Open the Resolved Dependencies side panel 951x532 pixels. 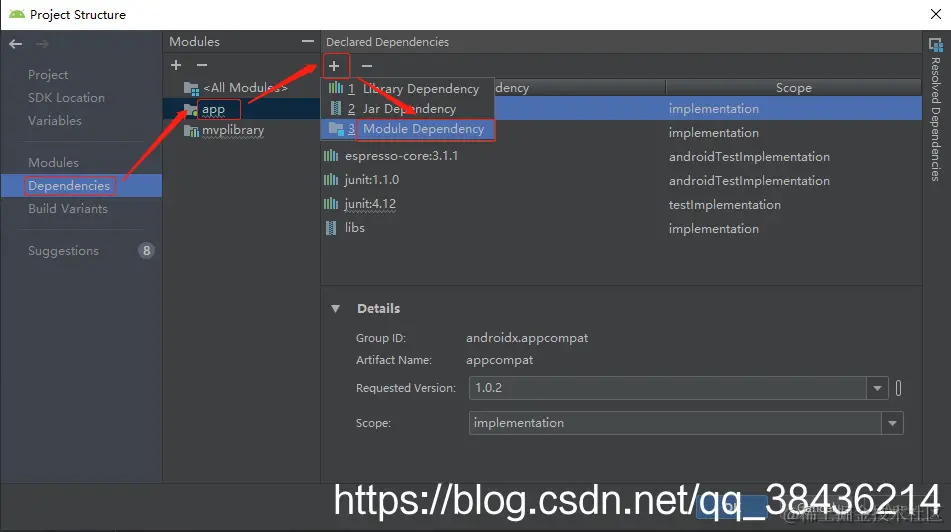(x=936, y=112)
